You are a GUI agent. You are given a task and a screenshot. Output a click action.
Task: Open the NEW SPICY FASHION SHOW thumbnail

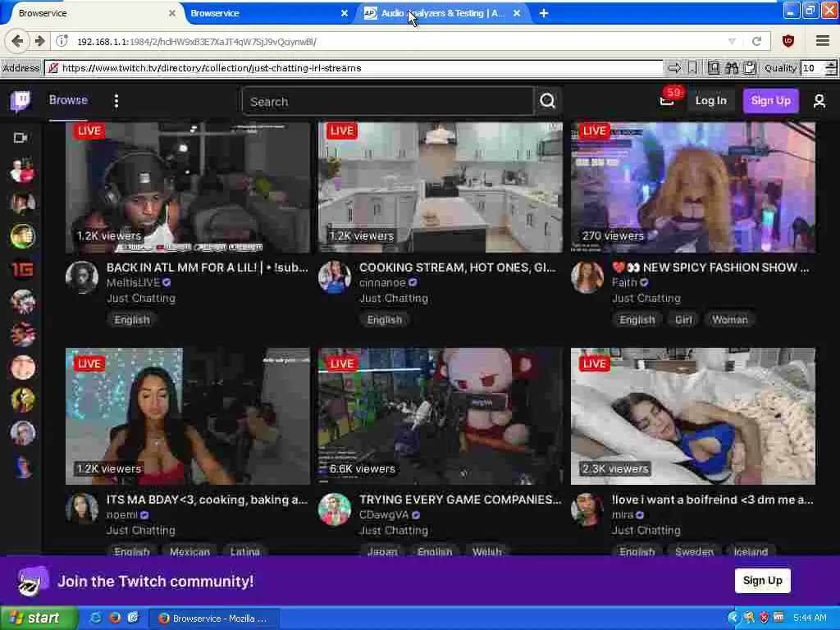(693, 188)
